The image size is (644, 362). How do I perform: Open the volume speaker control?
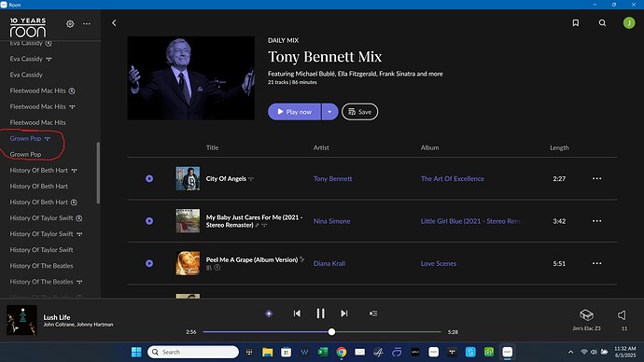622,315
